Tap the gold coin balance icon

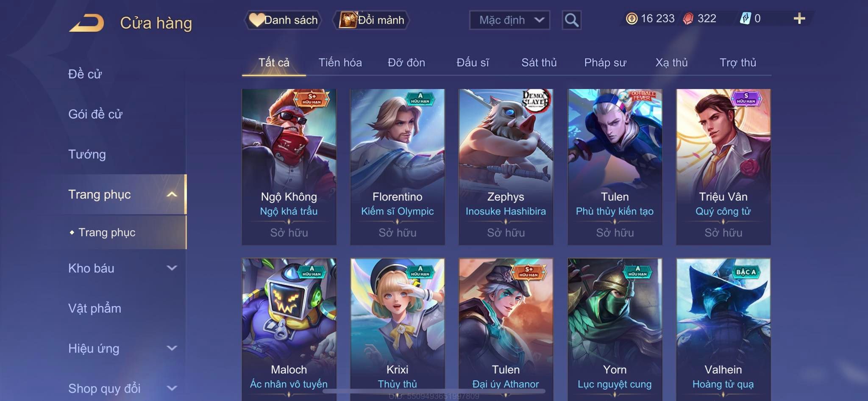[x=632, y=19]
